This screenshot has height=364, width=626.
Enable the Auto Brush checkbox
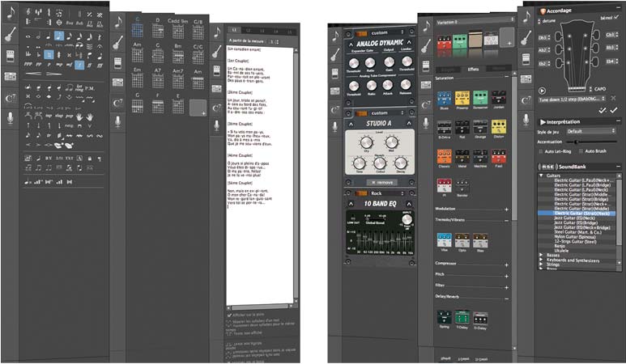tap(581, 151)
